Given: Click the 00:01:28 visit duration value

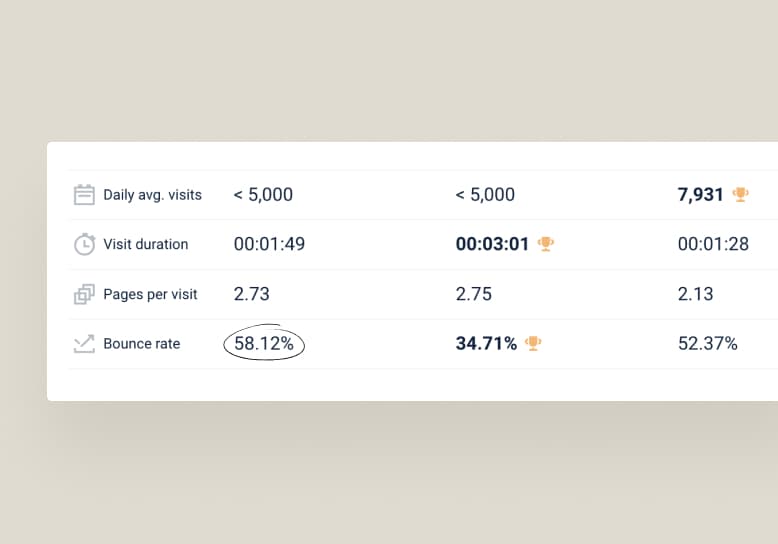Looking at the screenshot, I should coord(713,244).
